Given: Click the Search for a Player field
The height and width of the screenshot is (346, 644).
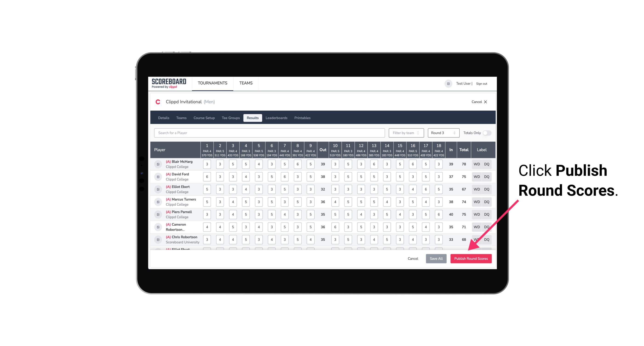Looking at the screenshot, I should pos(269,133).
